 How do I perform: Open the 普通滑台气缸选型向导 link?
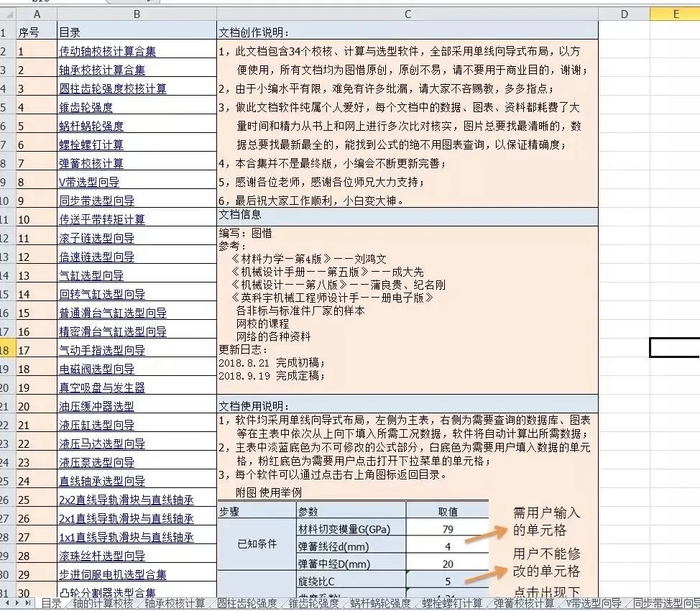[x=113, y=313]
